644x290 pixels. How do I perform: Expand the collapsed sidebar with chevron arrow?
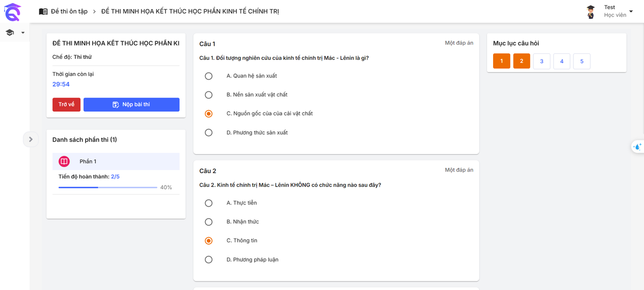31,139
